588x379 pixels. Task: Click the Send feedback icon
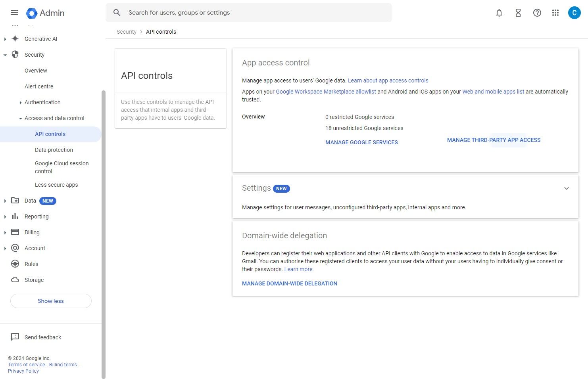tap(15, 337)
